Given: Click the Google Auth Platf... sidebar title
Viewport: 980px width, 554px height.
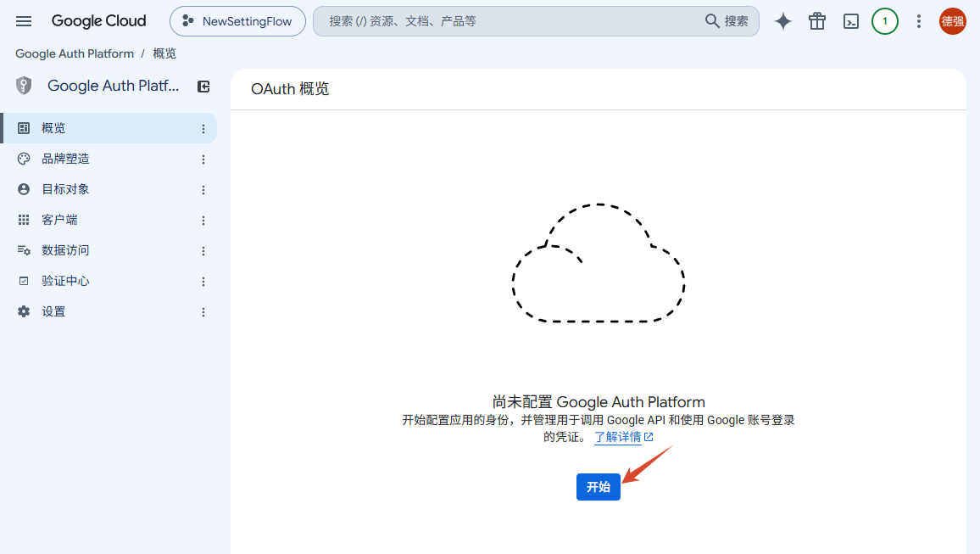Looking at the screenshot, I should (x=113, y=86).
